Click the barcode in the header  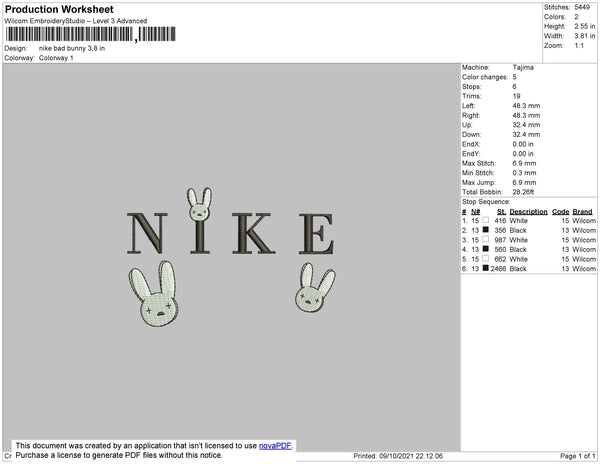tap(91, 34)
